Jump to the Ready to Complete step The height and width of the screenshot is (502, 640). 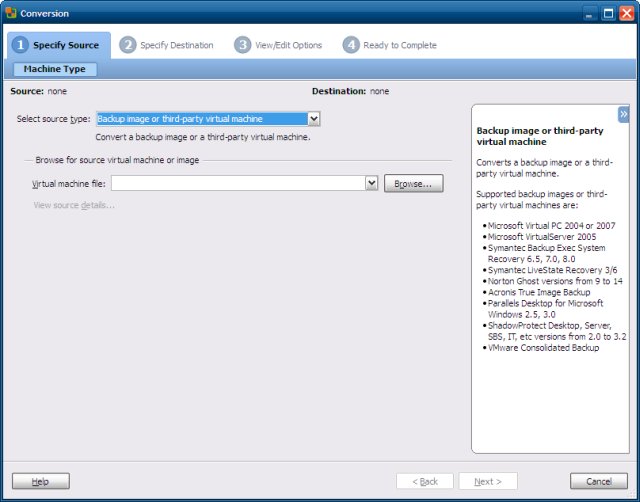399,45
